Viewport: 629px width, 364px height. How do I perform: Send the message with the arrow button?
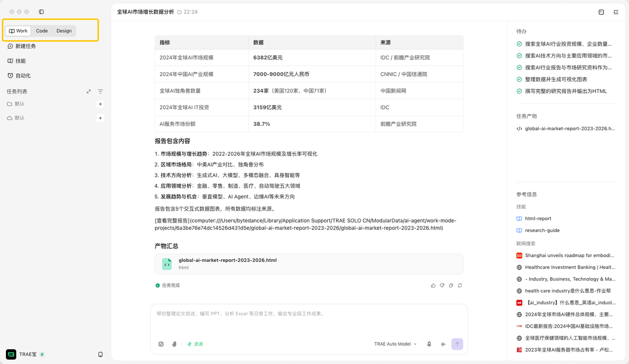click(457, 344)
